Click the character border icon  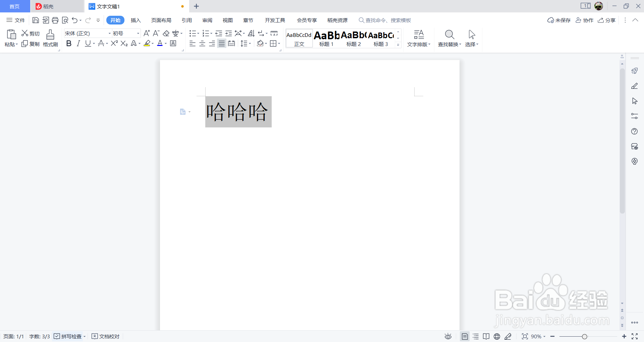(x=173, y=43)
